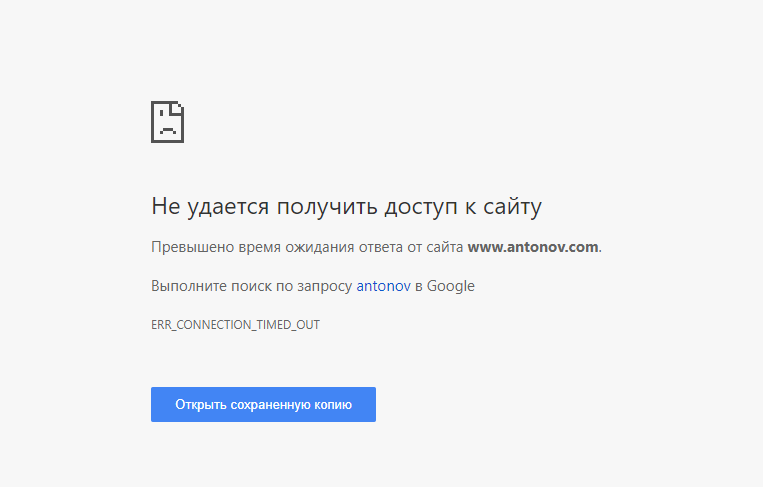Follow the blue "antonov" search link
The width and height of the screenshot is (763, 487).
click(383, 286)
